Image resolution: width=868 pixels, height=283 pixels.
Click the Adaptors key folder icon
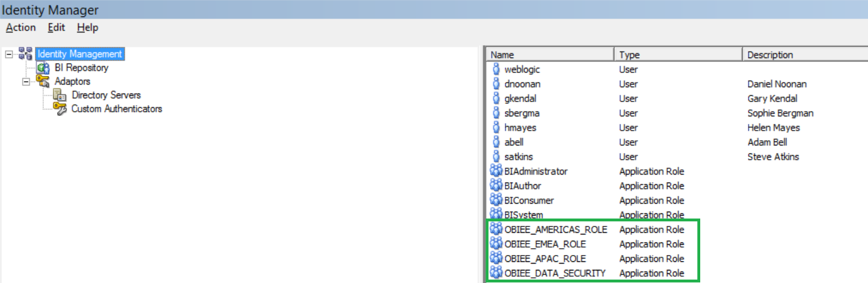point(43,82)
